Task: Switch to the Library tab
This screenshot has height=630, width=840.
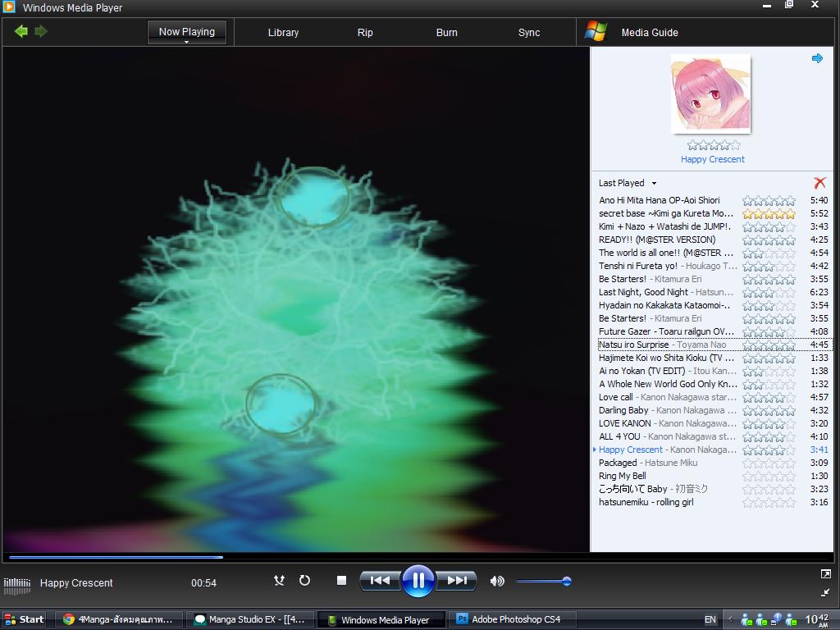Action: [x=283, y=33]
